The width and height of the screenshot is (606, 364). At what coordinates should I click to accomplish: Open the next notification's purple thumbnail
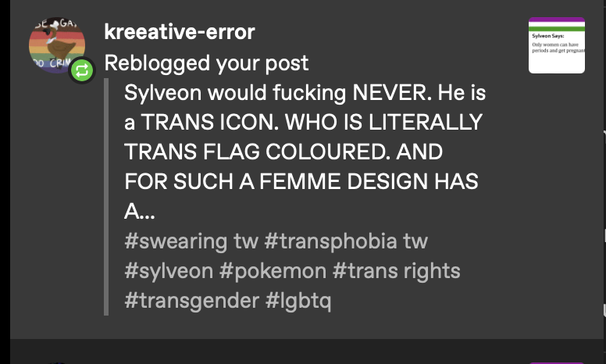point(556,362)
